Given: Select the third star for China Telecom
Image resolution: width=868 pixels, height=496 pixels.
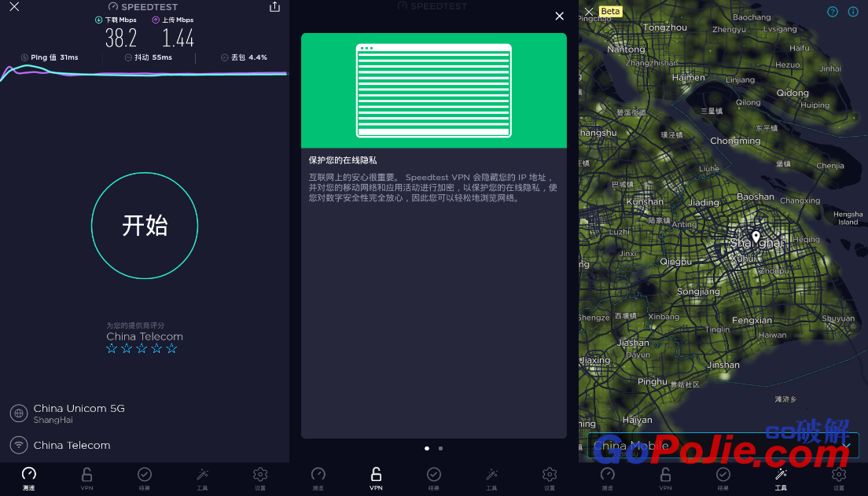Looking at the screenshot, I should coord(142,348).
